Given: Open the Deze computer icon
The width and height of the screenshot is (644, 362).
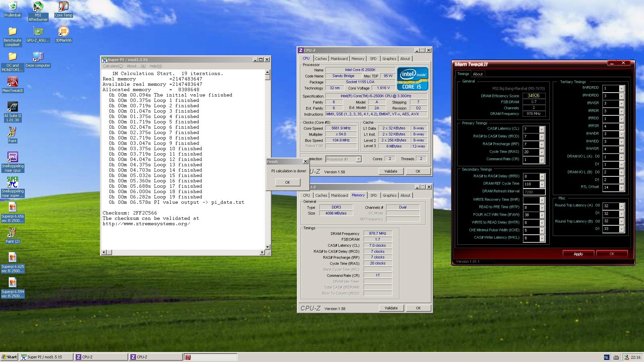Looking at the screenshot, I should tap(38, 60).
